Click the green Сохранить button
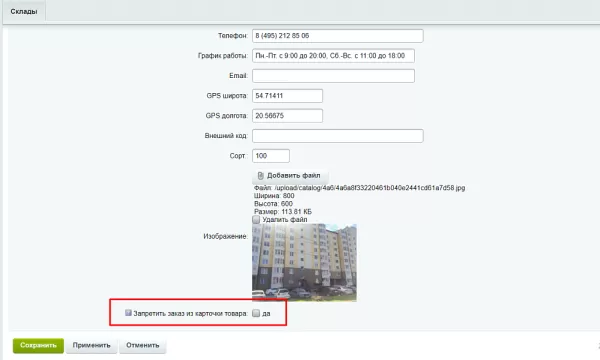This screenshot has height=360, width=600. click(x=38, y=345)
